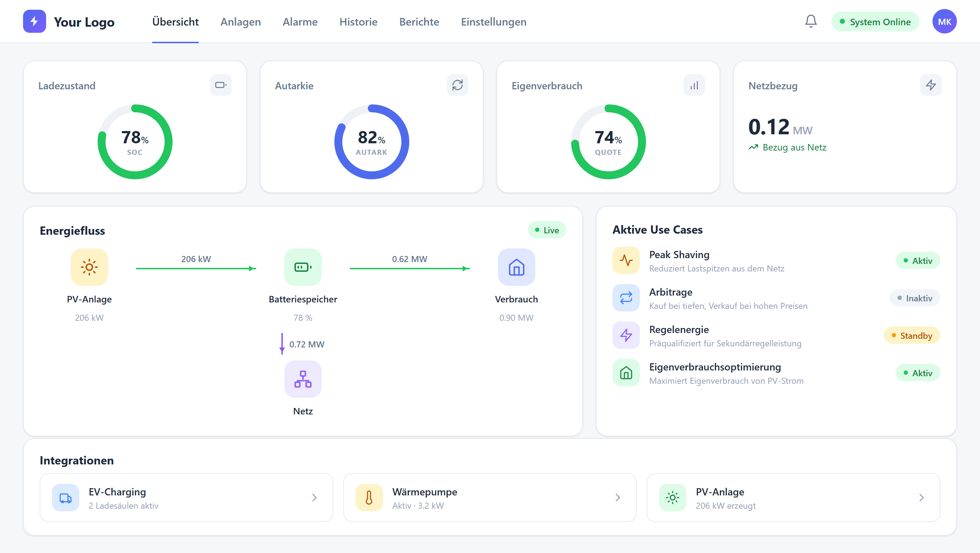
Task: Click the Live indicator badge in Energiefluss
Action: [x=547, y=230]
